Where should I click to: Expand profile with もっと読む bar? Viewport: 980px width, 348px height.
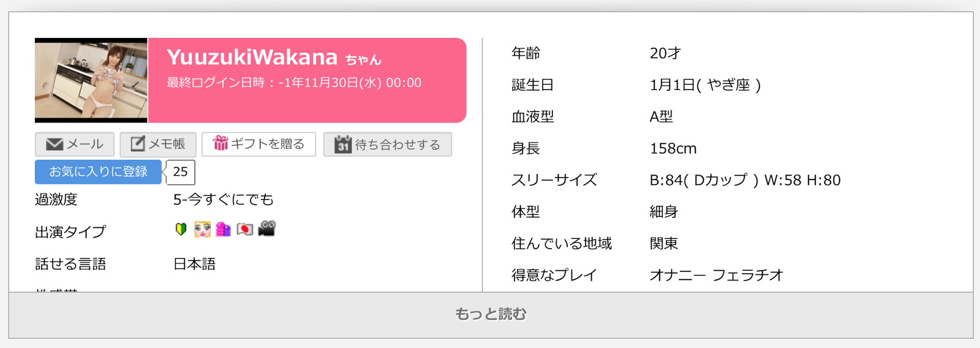tap(491, 314)
